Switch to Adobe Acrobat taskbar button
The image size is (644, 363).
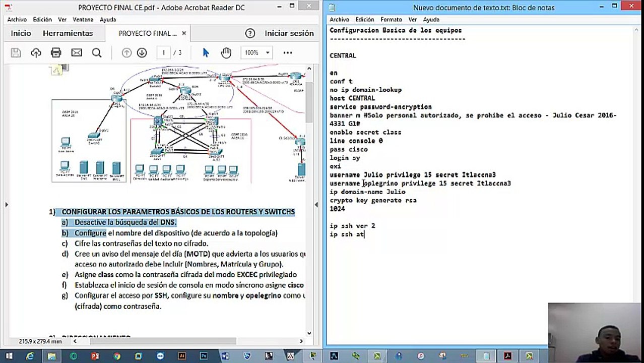pos(508,356)
